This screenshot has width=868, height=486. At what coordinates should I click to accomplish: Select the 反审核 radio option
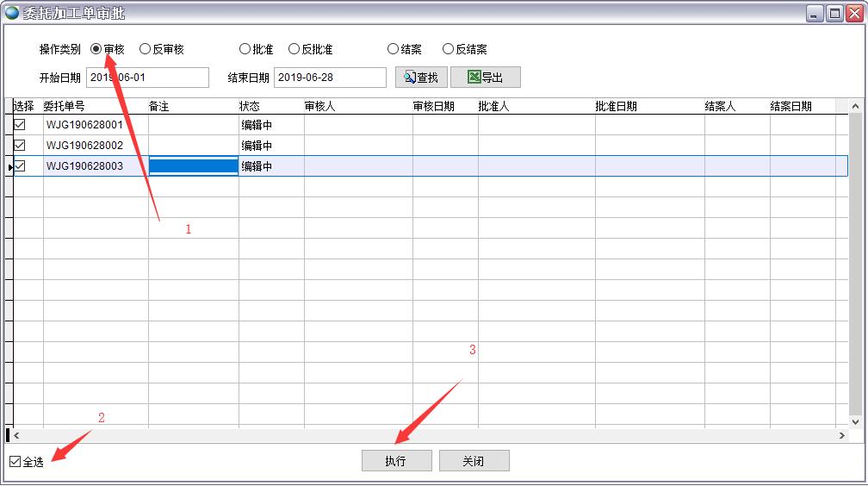point(146,50)
